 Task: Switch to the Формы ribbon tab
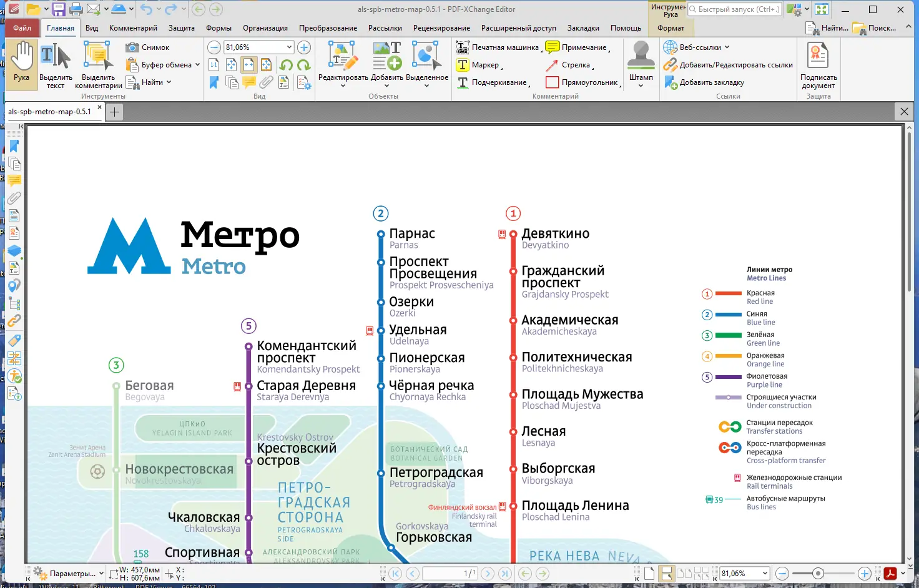(219, 28)
